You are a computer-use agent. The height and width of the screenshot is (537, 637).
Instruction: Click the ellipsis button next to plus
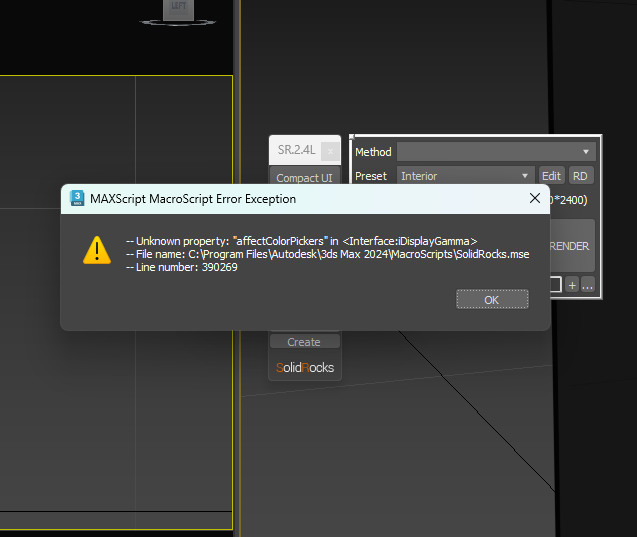(587, 285)
